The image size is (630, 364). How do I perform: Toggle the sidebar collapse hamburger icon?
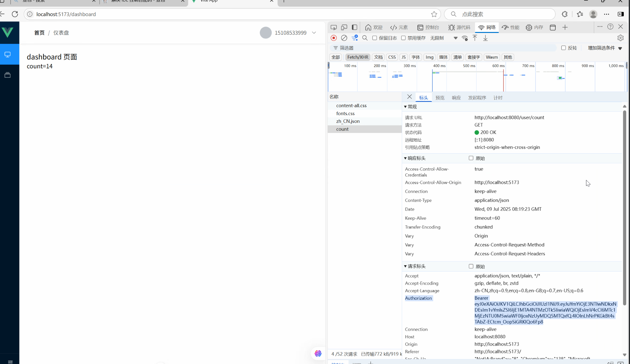(x=10, y=361)
